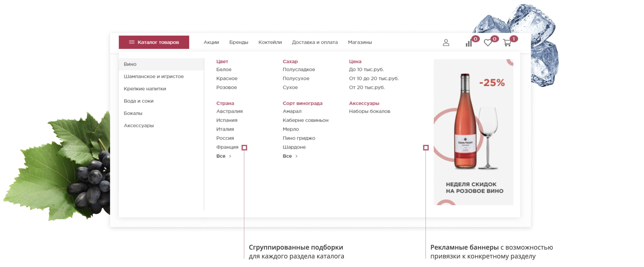Filter by От 10 до 20 тыс.руб. price

(374, 78)
